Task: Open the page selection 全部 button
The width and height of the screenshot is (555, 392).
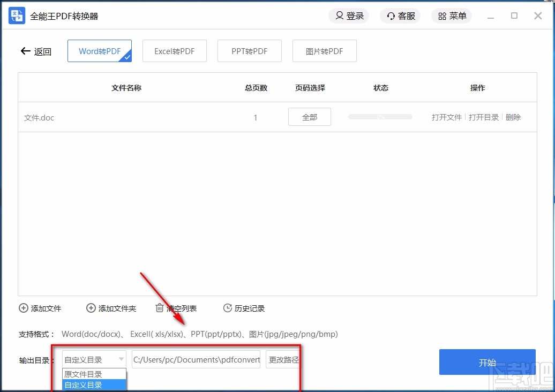Action: coord(310,117)
